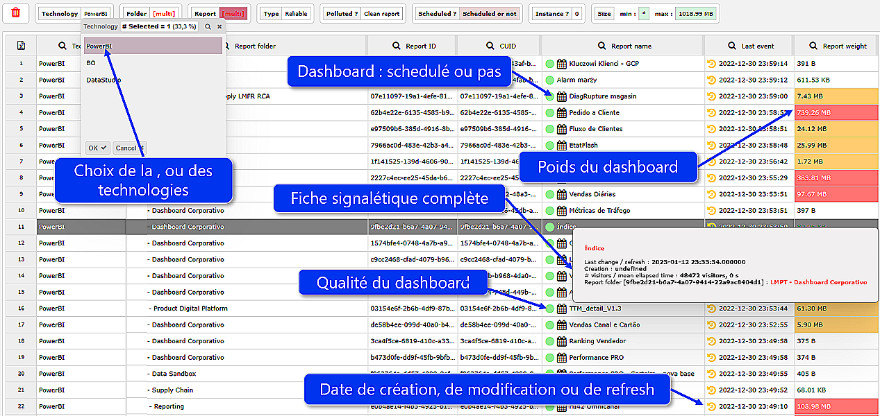Click calendar icon beside Fluxo de Clientes
880x416 pixels.
[561, 129]
